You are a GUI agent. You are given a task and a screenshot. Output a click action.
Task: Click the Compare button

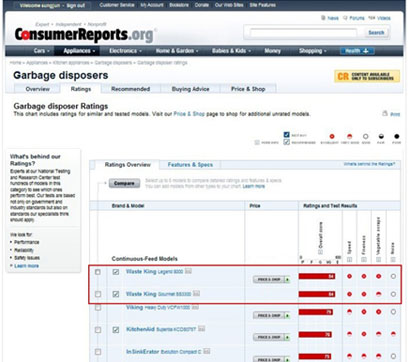pyautogui.click(x=124, y=183)
